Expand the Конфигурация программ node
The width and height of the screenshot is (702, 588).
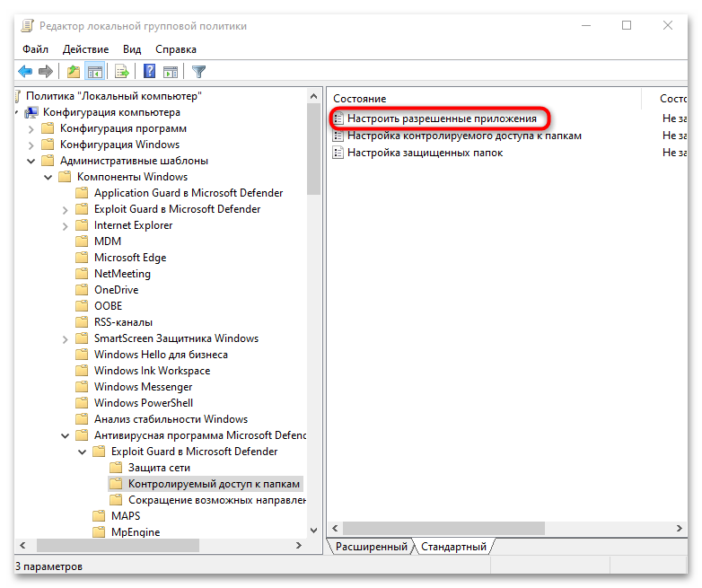pos(31,129)
